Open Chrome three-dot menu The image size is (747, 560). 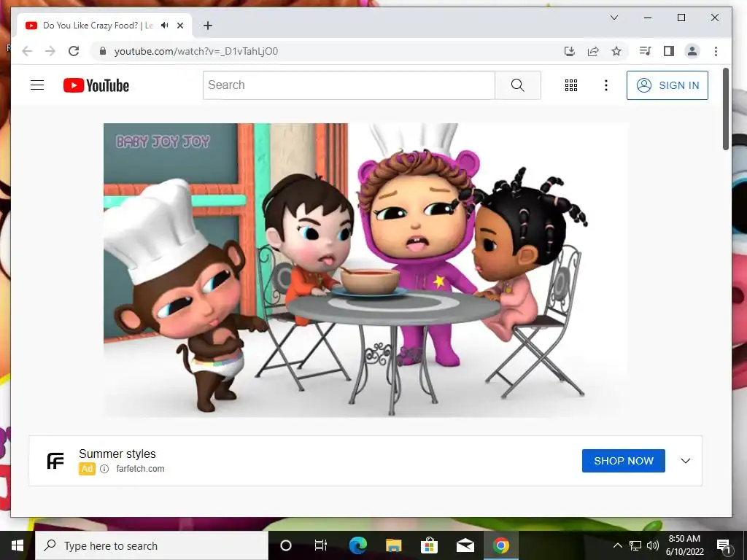pyautogui.click(x=716, y=51)
